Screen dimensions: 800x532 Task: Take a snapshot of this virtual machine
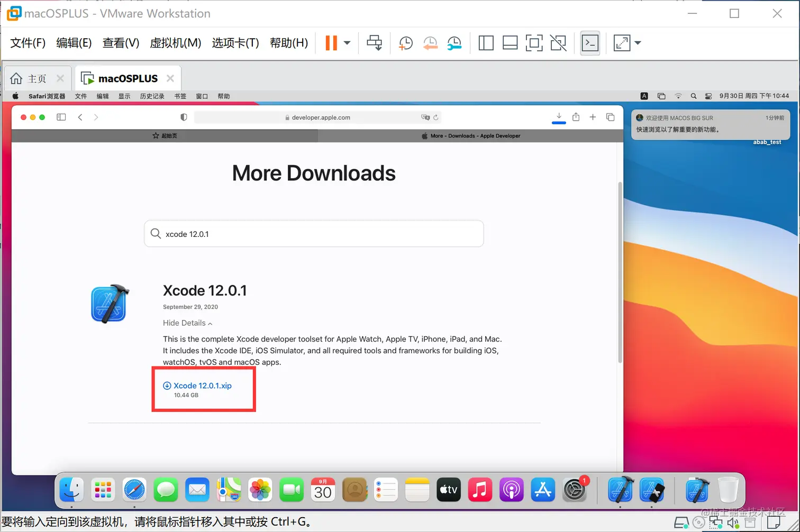pos(406,43)
